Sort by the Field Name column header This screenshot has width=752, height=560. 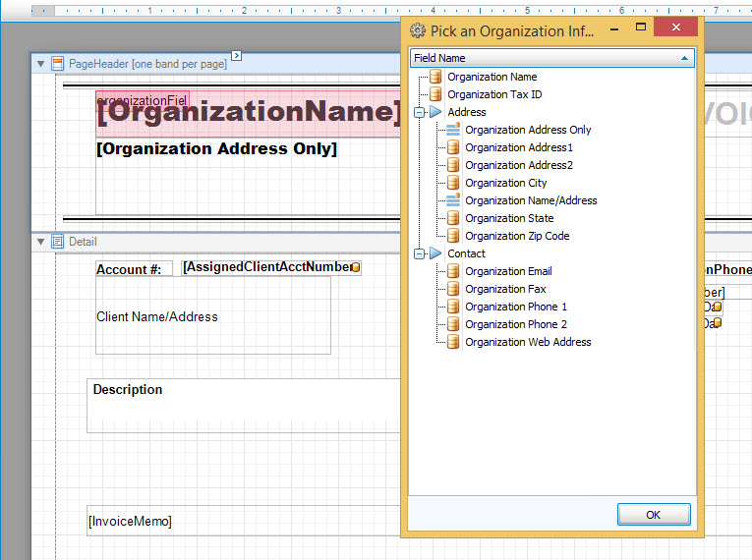pyautogui.click(x=551, y=58)
